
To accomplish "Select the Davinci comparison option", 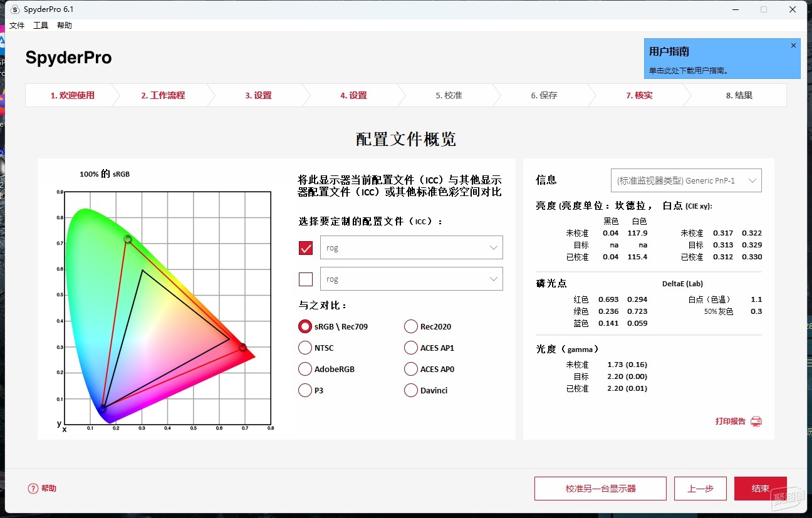I will [x=411, y=390].
